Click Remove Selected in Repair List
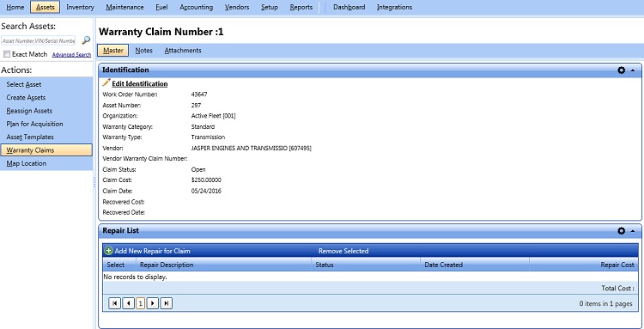Viewport: 644px width, 329px height. (343, 251)
